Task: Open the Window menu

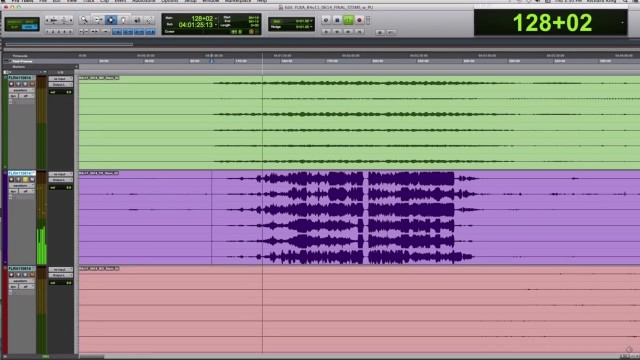Action: (211, 1)
